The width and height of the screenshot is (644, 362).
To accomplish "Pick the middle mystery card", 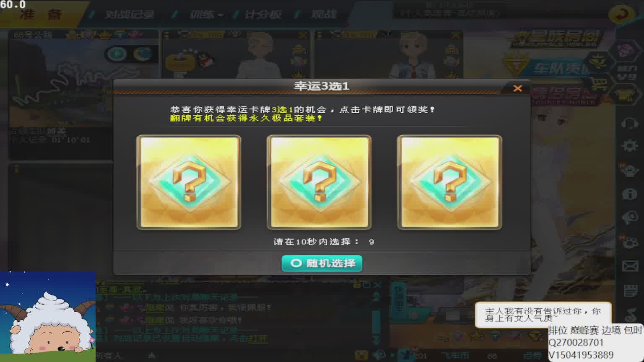I will click(319, 182).
